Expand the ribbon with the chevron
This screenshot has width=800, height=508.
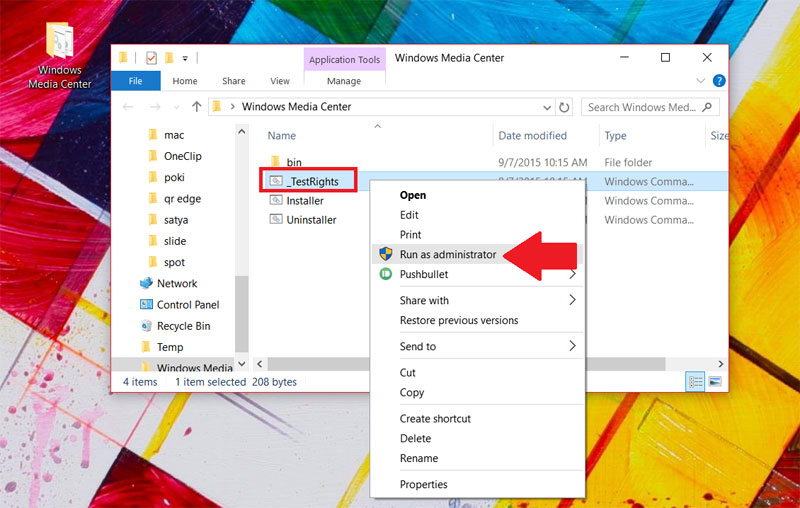[x=701, y=81]
